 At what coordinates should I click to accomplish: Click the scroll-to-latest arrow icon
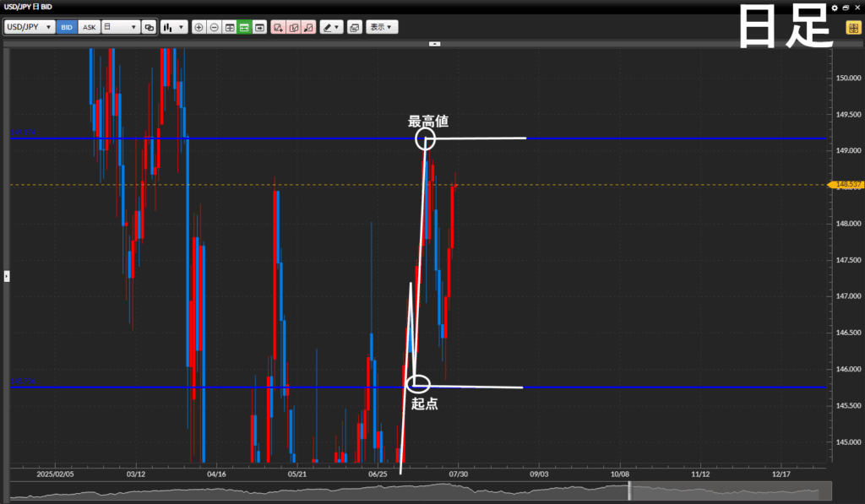click(x=260, y=27)
